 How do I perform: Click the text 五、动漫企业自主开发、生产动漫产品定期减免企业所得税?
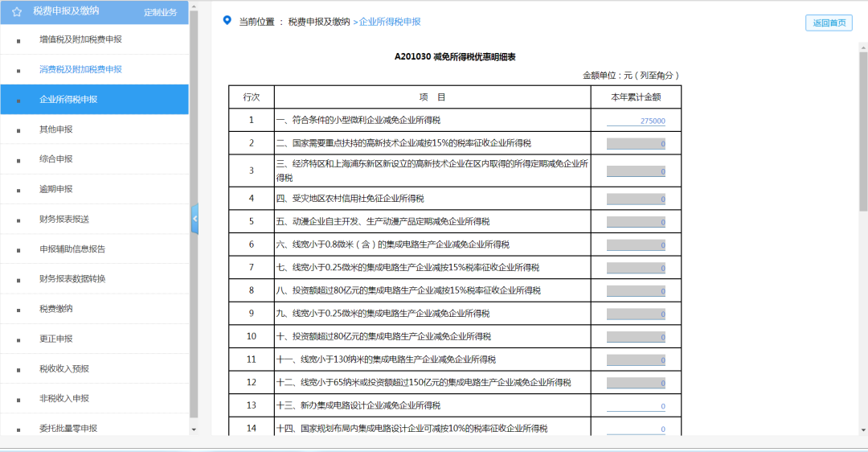click(x=383, y=221)
